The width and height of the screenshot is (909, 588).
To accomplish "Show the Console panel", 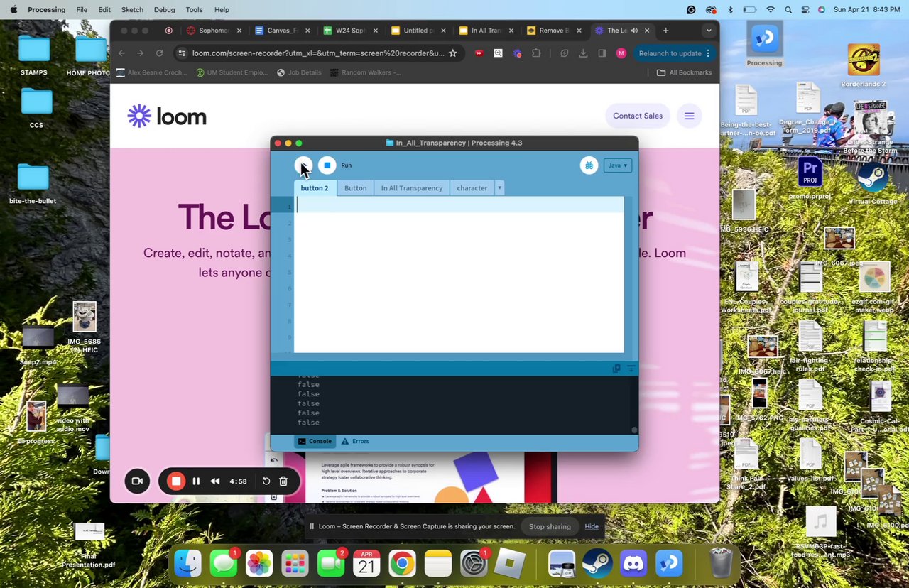I will [x=315, y=441].
